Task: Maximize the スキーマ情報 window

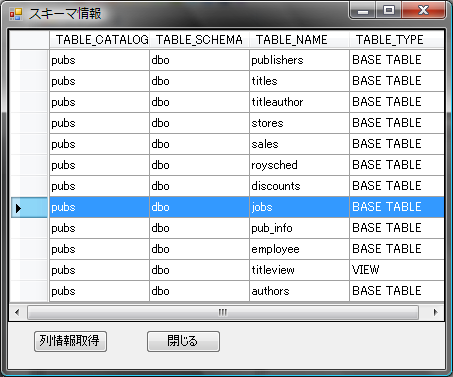Action: click(389, 10)
